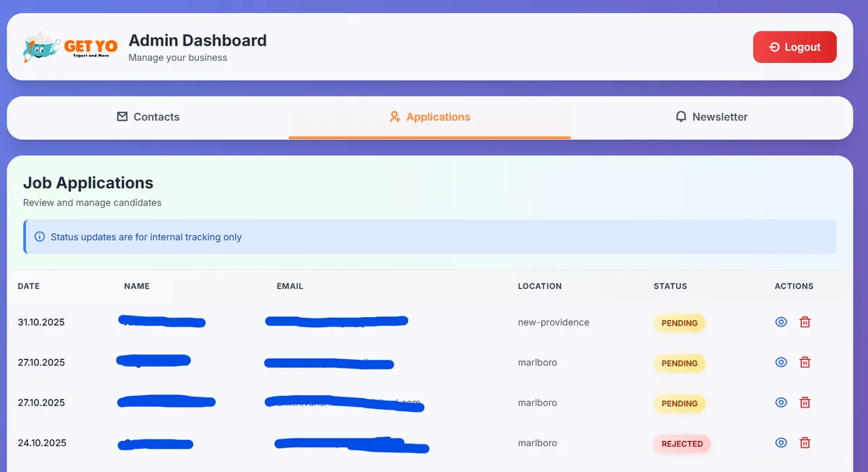The width and height of the screenshot is (868, 472).
Task: Click the new-providence location cell
Action: point(553,322)
